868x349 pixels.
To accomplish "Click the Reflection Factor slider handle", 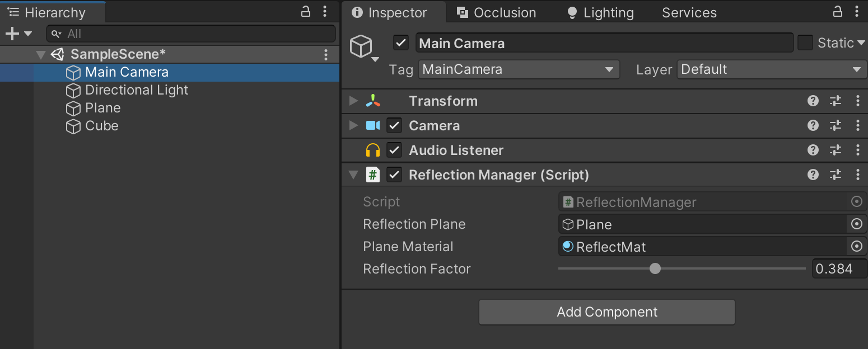I will coord(655,269).
